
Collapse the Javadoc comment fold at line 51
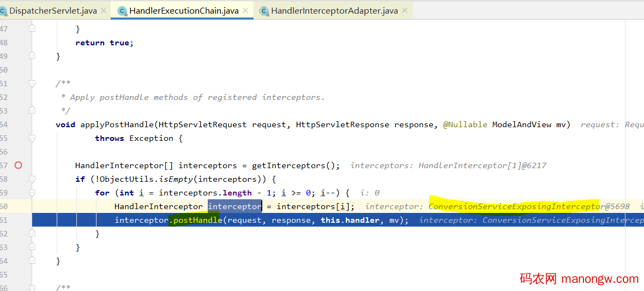(32, 84)
